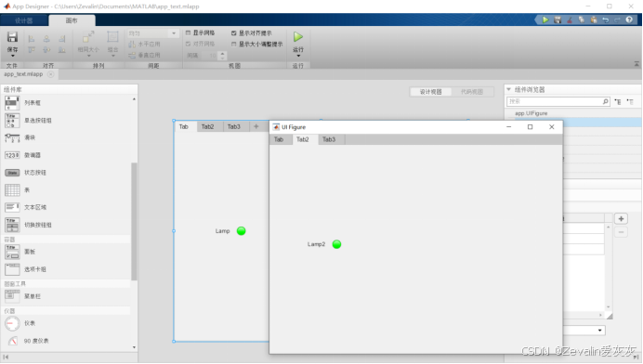Click the collapse all icon in Component Browser
The width and height of the screenshot is (643, 364).
point(630,101)
